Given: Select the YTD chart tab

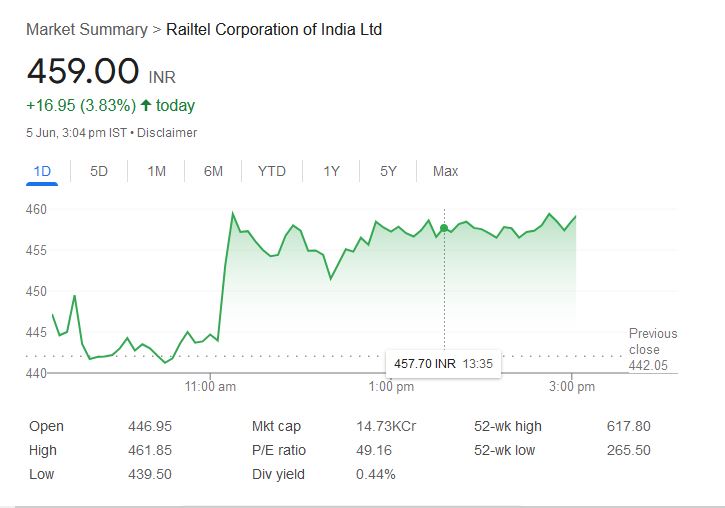Looking at the screenshot, I should point(271,171).
